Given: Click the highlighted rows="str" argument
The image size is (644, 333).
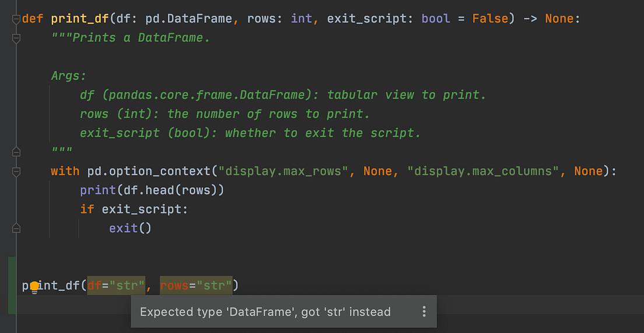Looking at the screenshot, I should coord(196,285).
